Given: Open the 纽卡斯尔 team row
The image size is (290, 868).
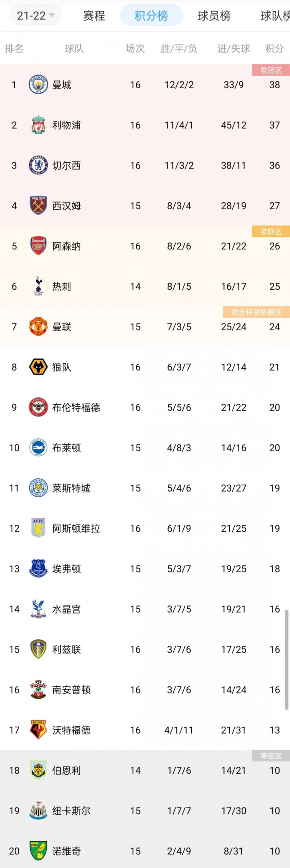Looking at the screenshot, I should click(145, 811).
